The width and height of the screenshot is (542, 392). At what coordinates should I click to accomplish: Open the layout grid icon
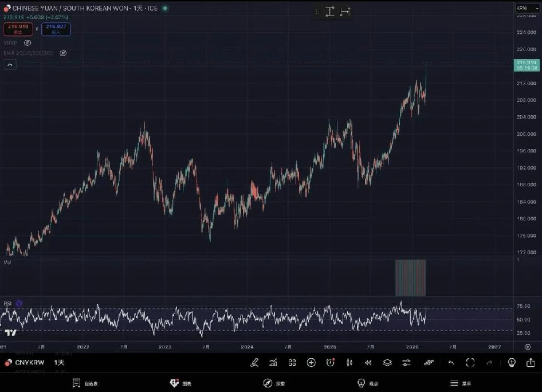[292, 362]
